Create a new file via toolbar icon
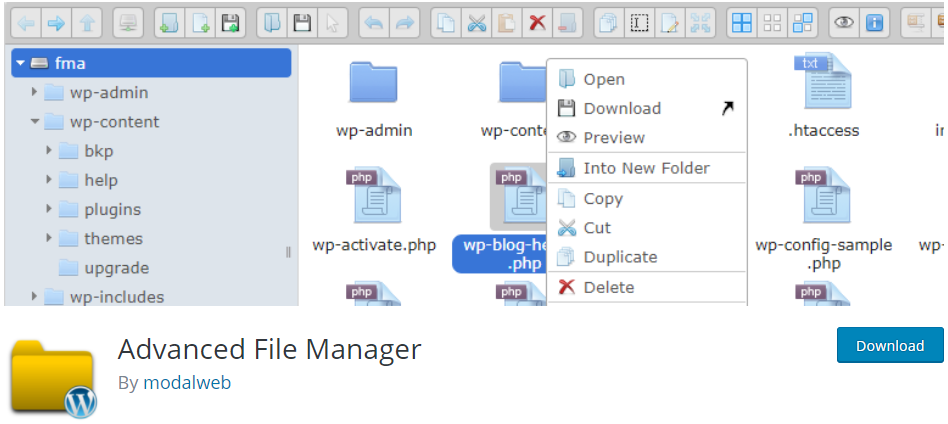The image size is (948, 424). [200, 24]
